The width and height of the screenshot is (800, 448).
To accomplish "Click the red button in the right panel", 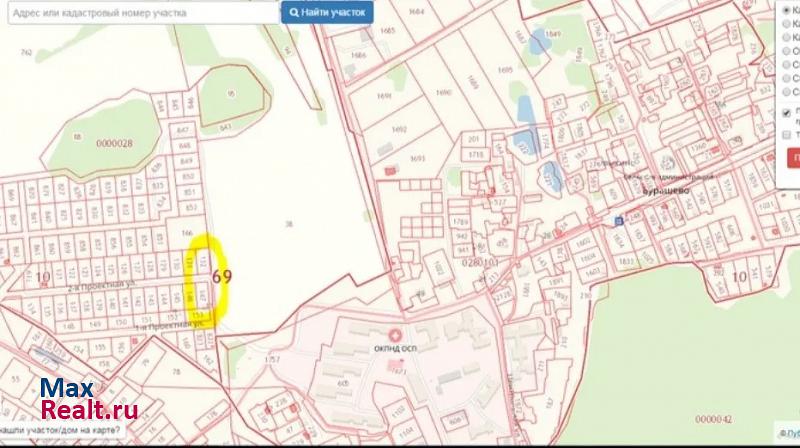I will [x=795, y=158].
